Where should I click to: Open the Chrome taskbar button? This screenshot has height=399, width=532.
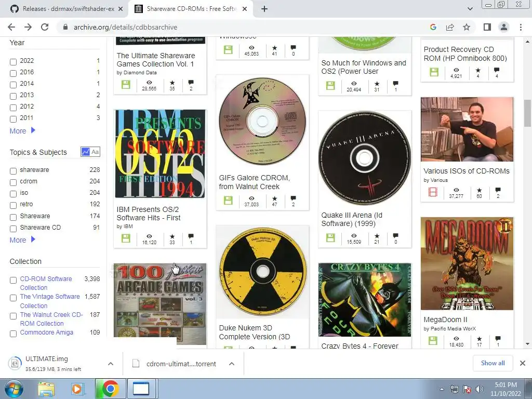click(x=110, y=389)
